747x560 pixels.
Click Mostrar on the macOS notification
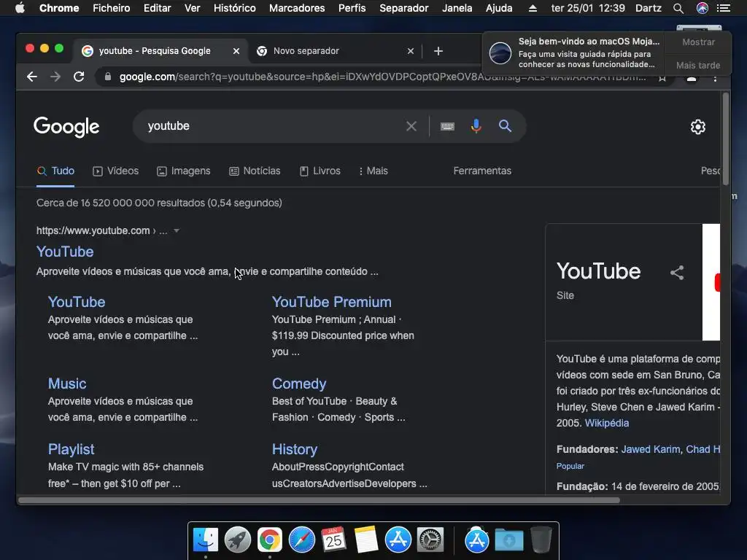point(698,42)
